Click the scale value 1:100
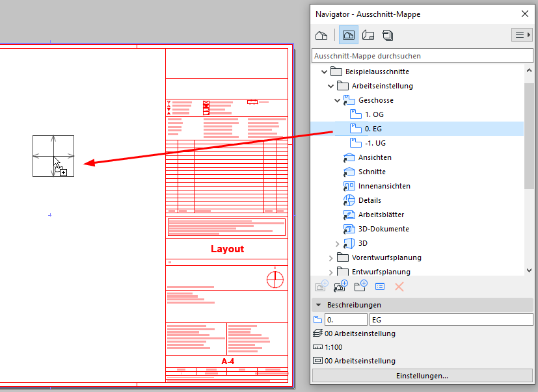The height and width of the screenshot is (392, 538). click(x=334, y=347)
